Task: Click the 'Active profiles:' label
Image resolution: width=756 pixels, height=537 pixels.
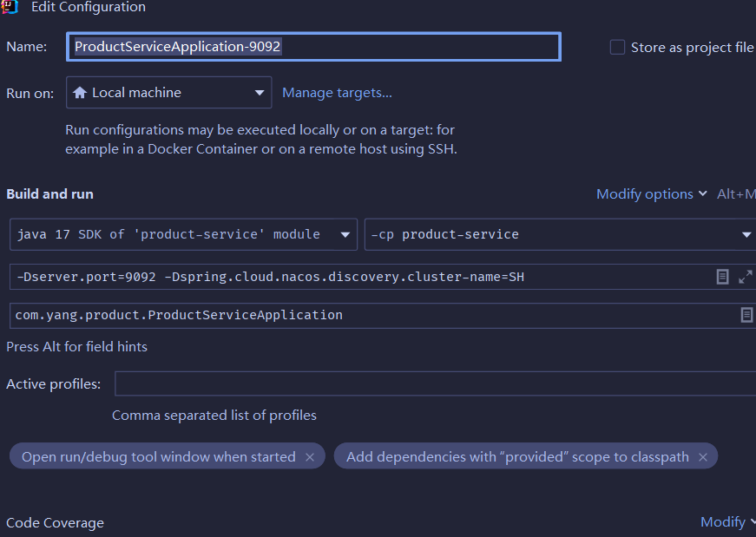Action: (54, 383)
